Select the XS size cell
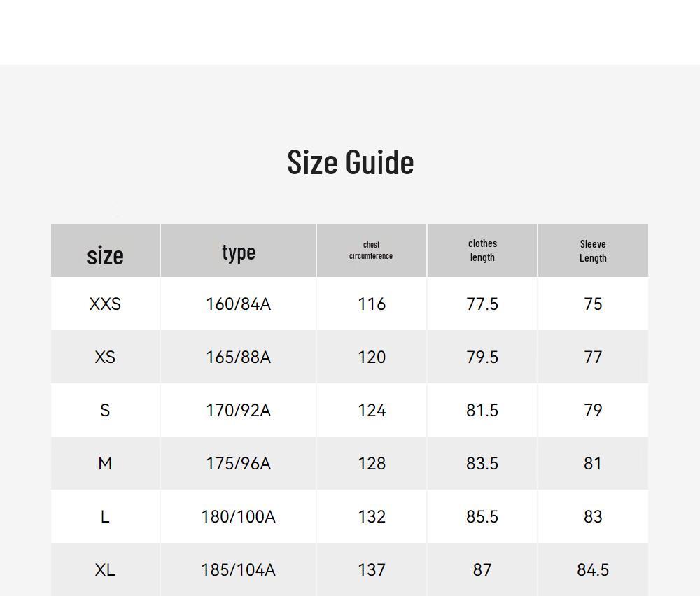700x596 pixels. (x=106, y=357)
